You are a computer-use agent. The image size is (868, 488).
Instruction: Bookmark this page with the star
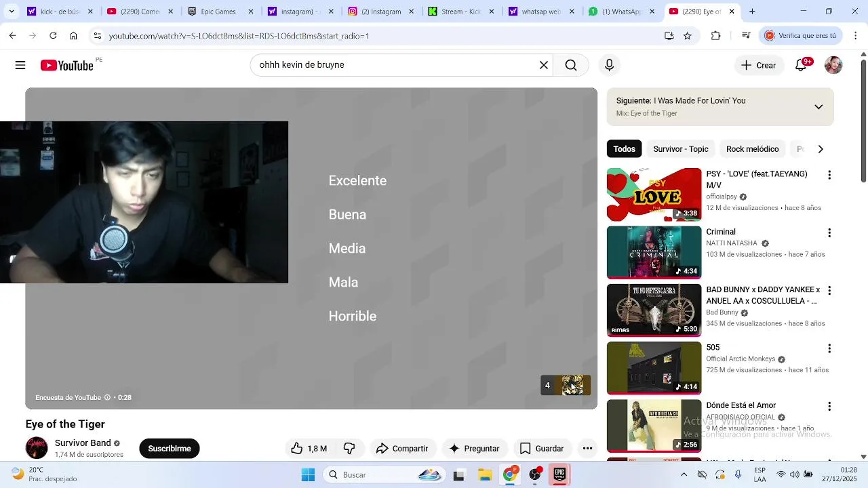click(688, 36)
